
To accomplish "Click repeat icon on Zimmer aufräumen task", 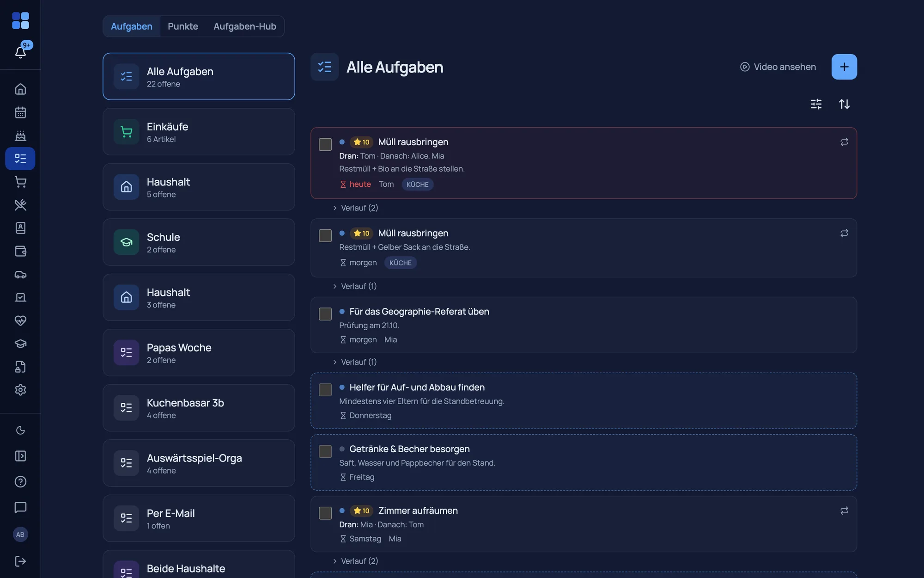I will click(844, 510).
